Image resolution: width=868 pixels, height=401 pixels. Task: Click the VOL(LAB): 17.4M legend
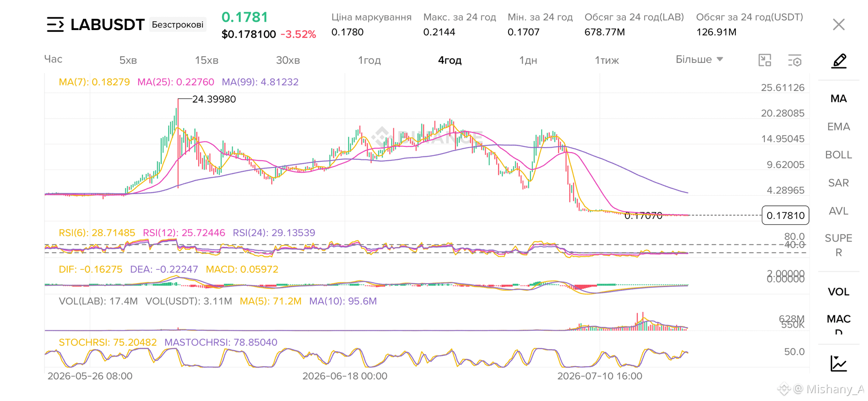pyautogui.click(x=98, y=301)
